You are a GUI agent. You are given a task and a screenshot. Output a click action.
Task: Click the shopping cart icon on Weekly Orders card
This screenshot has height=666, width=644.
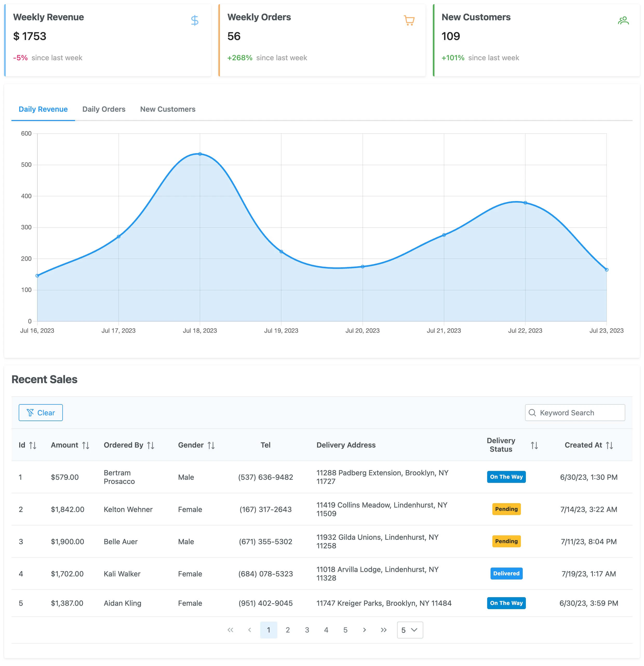[x=409, y=20]
